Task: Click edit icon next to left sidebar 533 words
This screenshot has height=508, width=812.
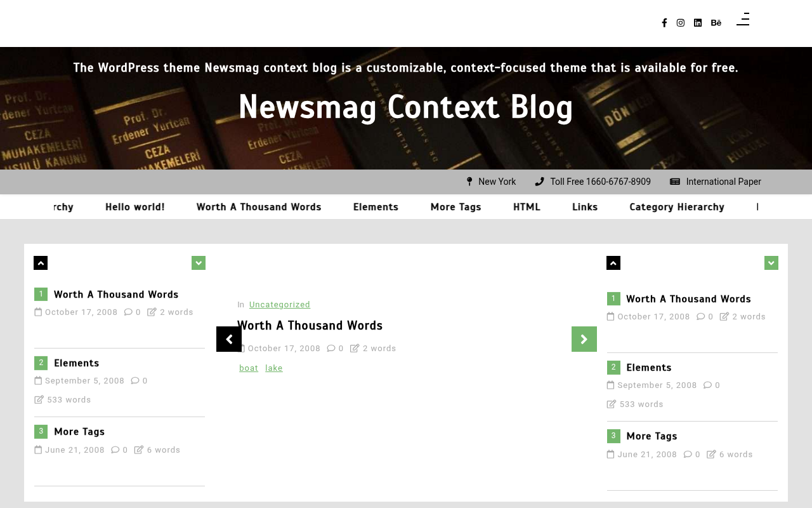Action: point(39,400)
